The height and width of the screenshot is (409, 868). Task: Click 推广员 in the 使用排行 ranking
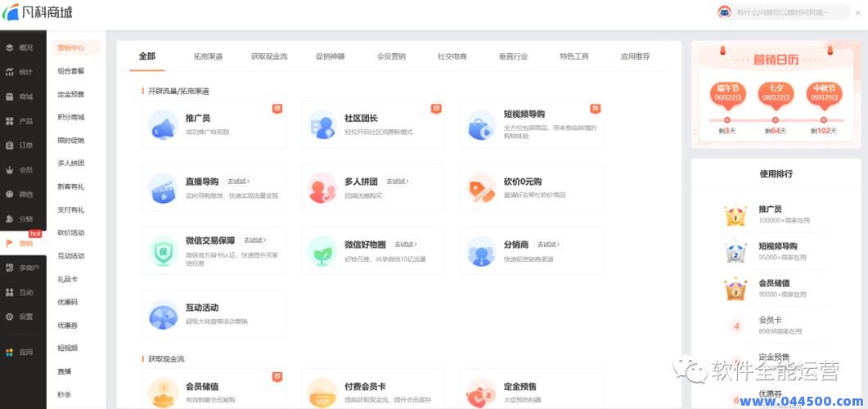click(x=770, y=209)
